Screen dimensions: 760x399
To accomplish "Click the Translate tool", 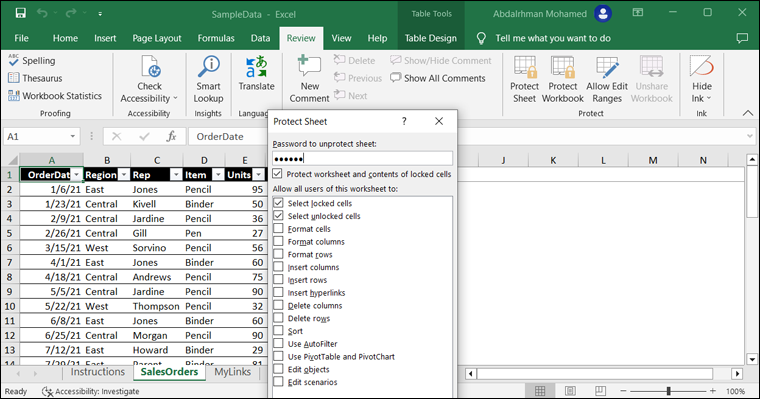I will pos(256,73).
